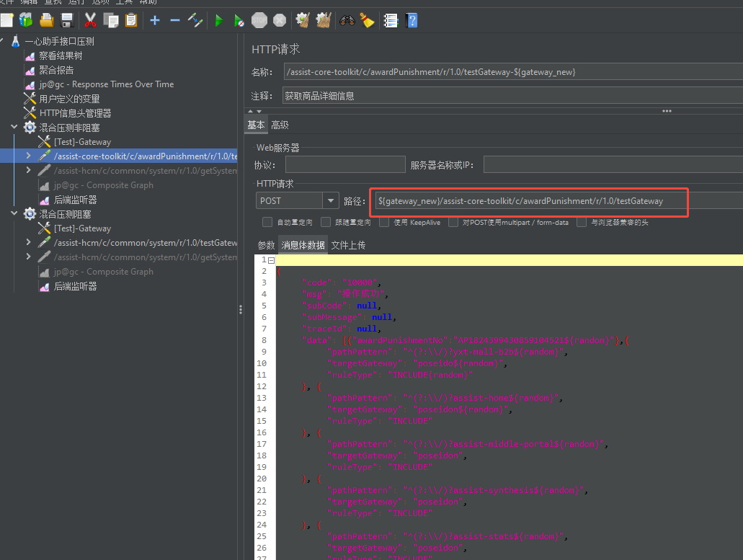Click the Reset search broom icon
Viewport: 743px width, 560px height.
click(368, 20)
